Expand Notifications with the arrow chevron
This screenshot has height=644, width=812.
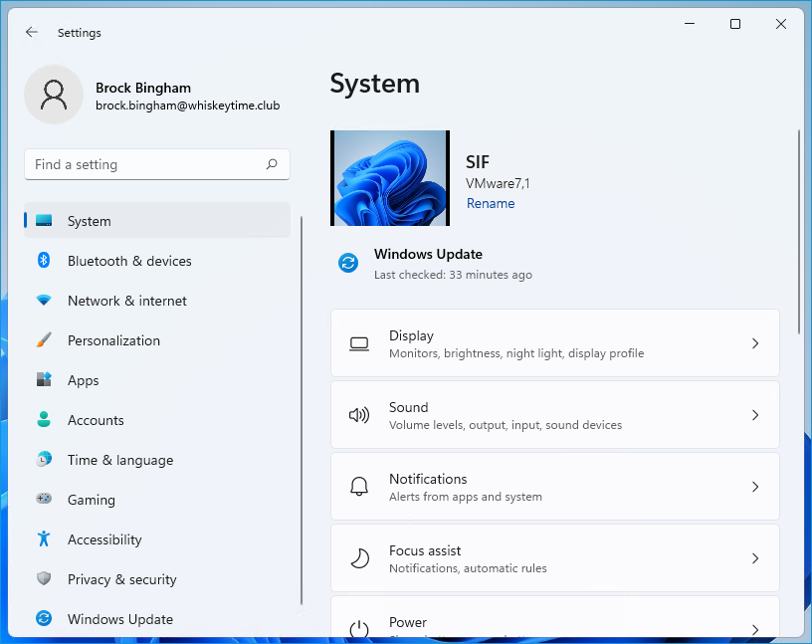coord(755,487)
